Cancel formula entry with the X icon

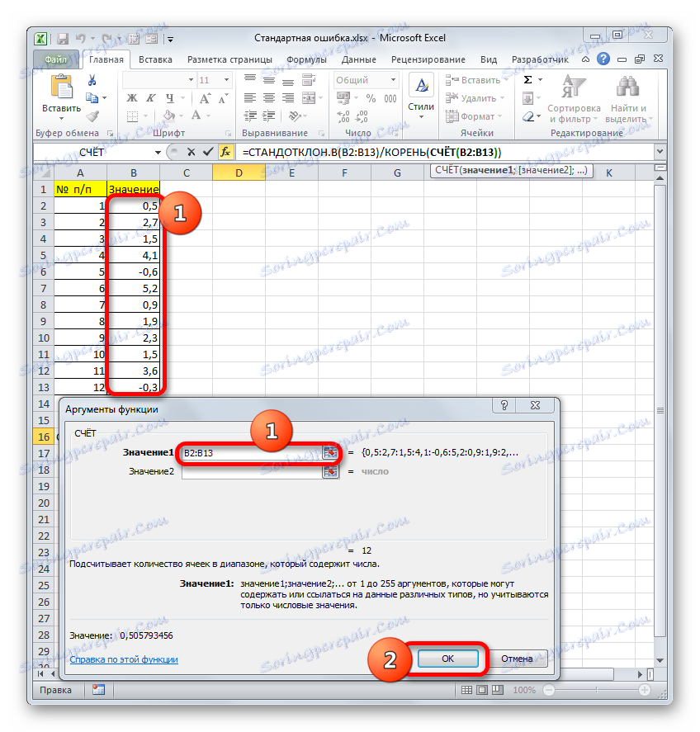tap(191, 150)
